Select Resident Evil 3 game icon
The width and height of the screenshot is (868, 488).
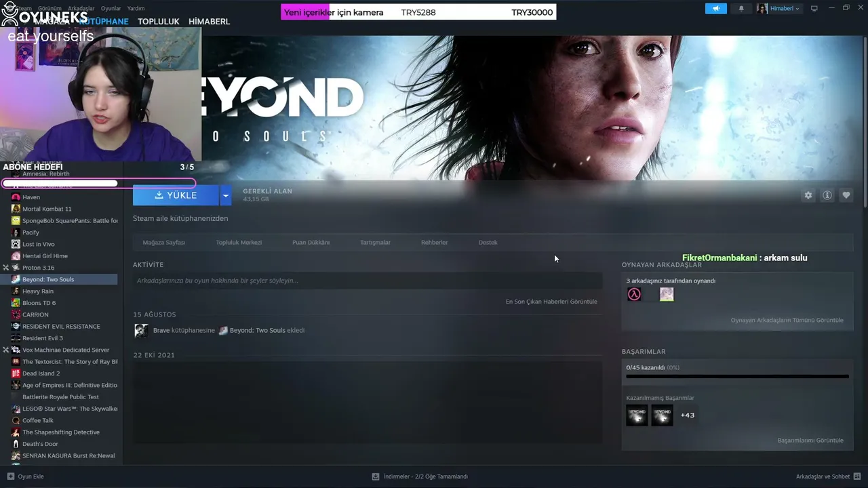tap(16, 338)
